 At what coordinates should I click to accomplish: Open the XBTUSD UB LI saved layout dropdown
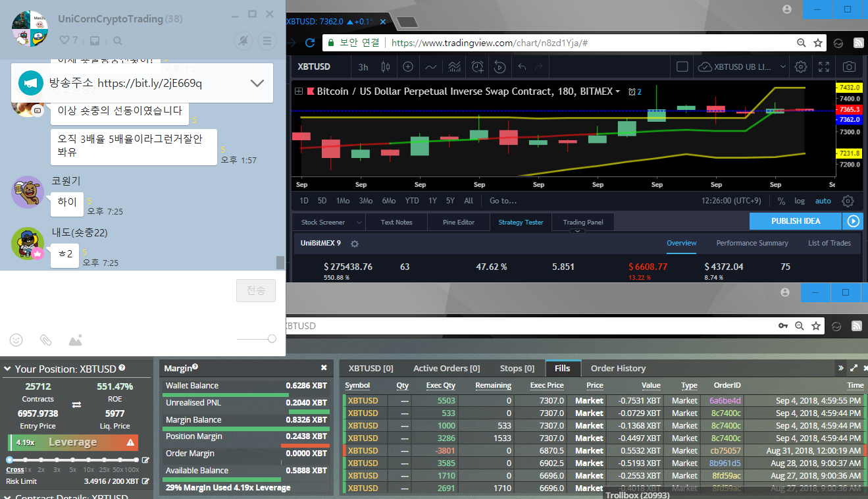[742, 66]
